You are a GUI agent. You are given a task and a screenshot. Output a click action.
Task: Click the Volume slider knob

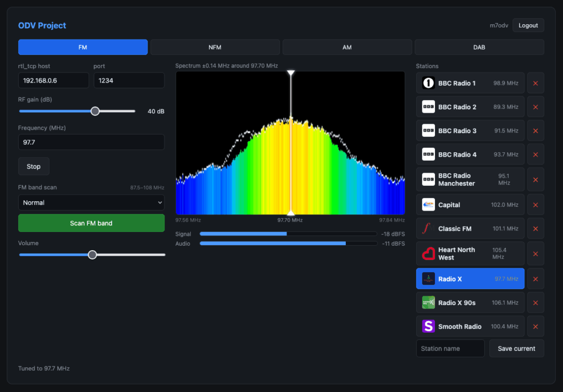pos(92,255)
